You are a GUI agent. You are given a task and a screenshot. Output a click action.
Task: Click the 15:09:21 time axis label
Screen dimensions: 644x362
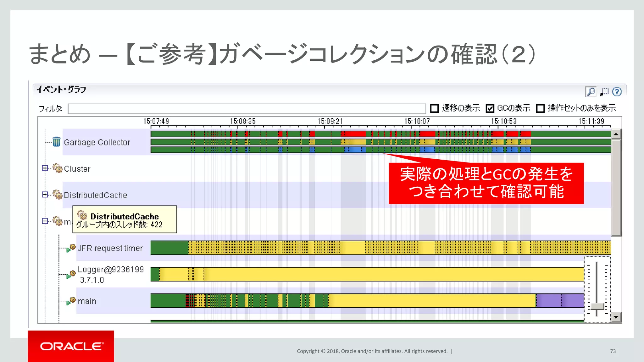[330, 121]
